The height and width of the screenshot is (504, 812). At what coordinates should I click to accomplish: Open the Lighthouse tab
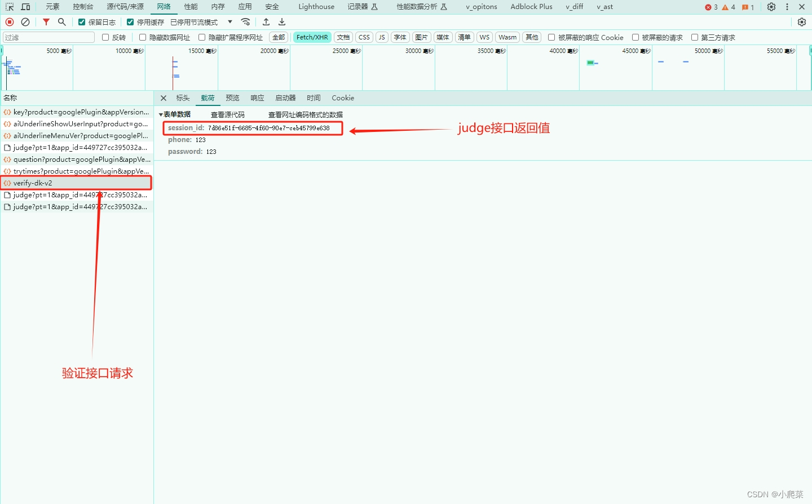[316, 7]
